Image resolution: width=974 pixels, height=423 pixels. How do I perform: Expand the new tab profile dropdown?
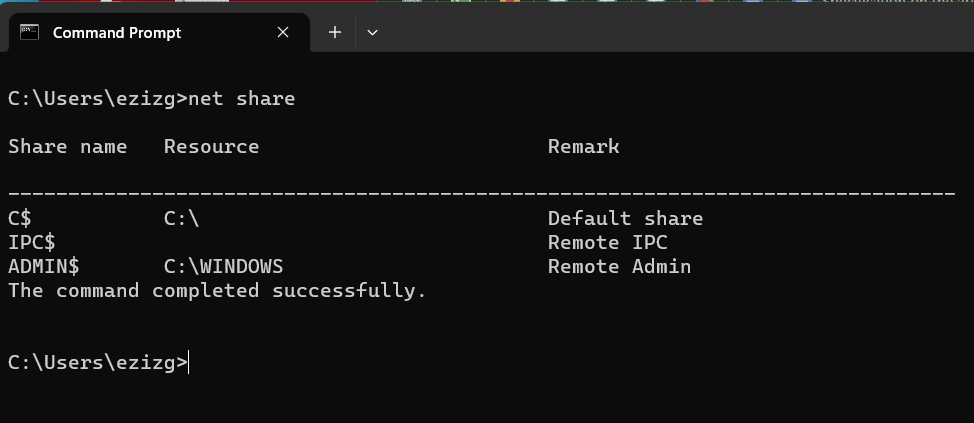click(372, 32)
